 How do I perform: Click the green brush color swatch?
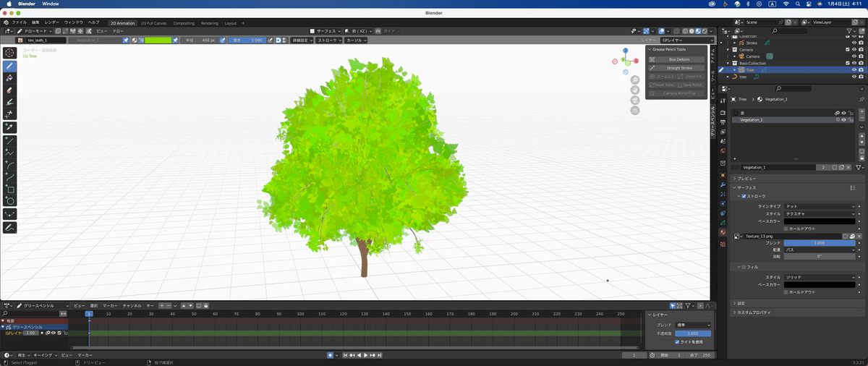158,41
